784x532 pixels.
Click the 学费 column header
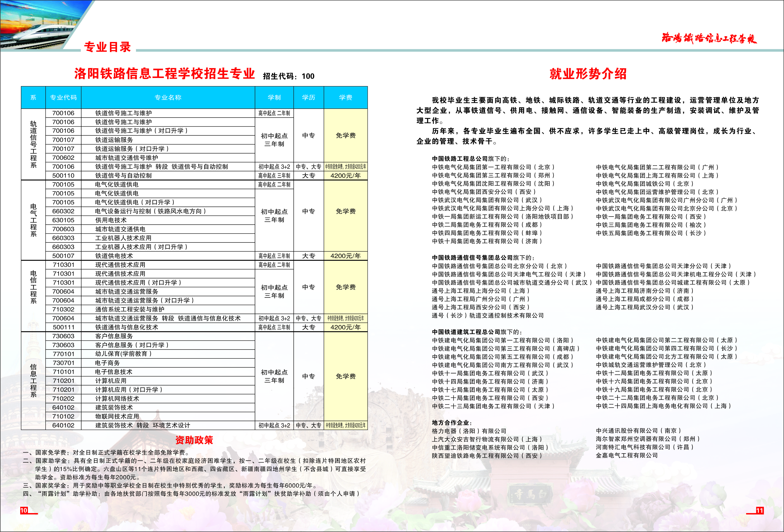pos(345,97)
